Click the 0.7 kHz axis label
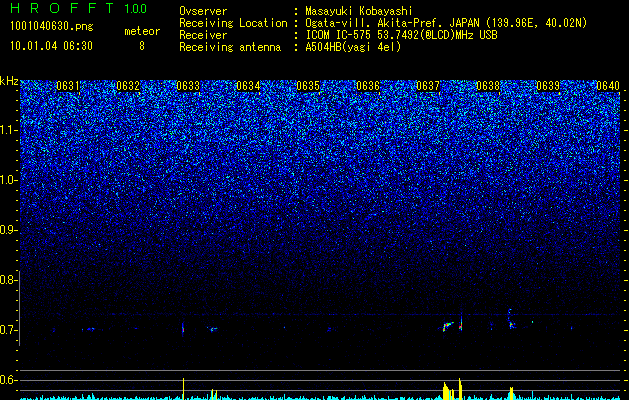Viewport: 629px width, 400px height. coord(9,330)
